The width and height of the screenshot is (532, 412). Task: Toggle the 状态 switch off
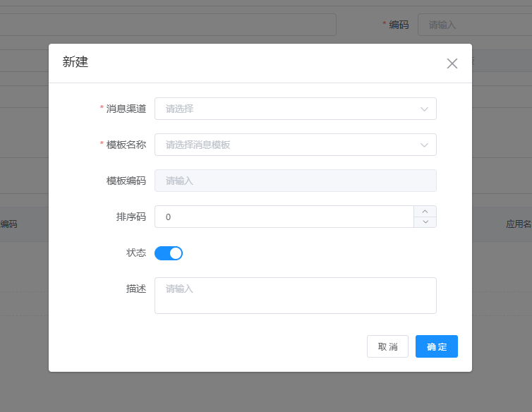coord(169,253)
